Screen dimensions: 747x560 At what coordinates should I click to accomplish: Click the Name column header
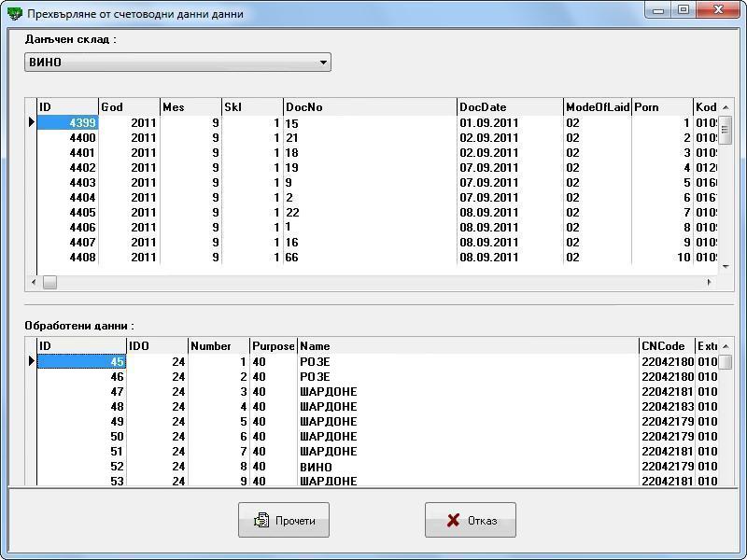(468, 345)
